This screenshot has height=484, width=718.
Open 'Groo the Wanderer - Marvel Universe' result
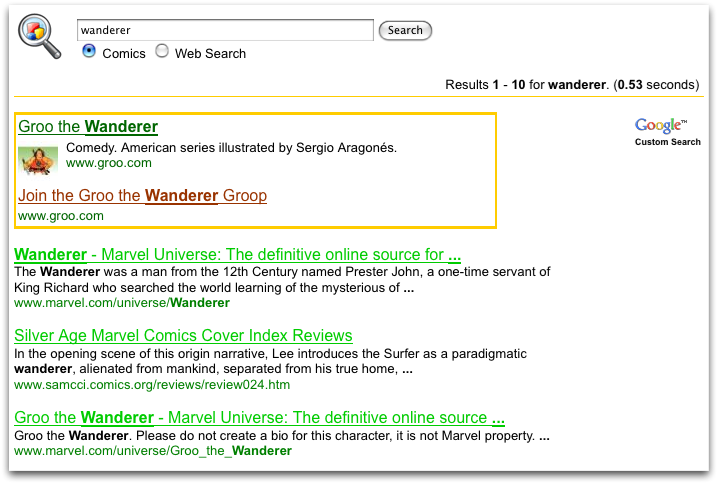pos(259,417)
